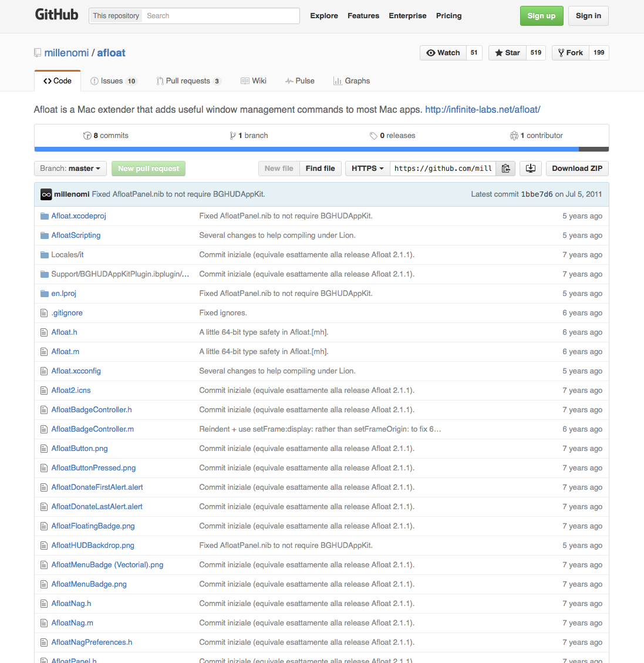Click Afloat2.icns file icon
The image size is (644, 663).
pyautogui.click(x=44, y=391)
